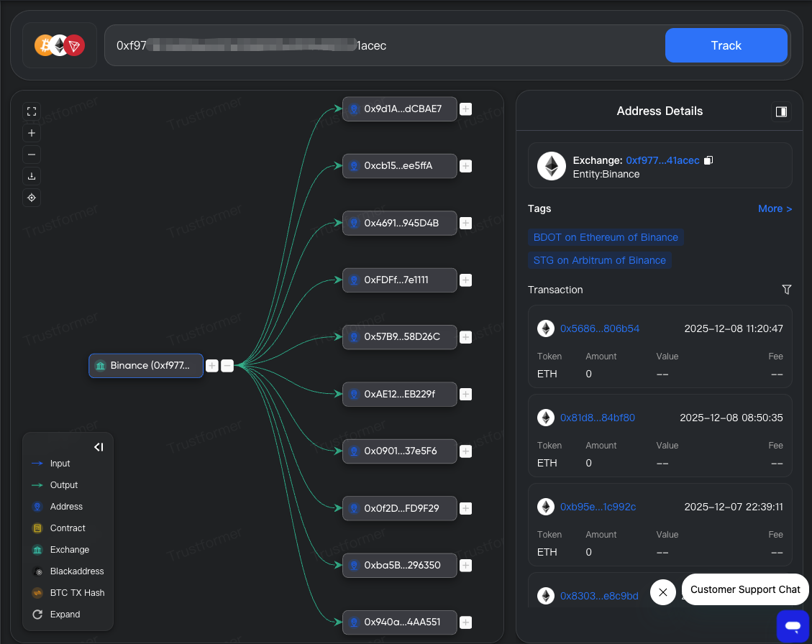Open the transaction filter icon
Viewport: 812px width, 644px height.
pos(787,290)
